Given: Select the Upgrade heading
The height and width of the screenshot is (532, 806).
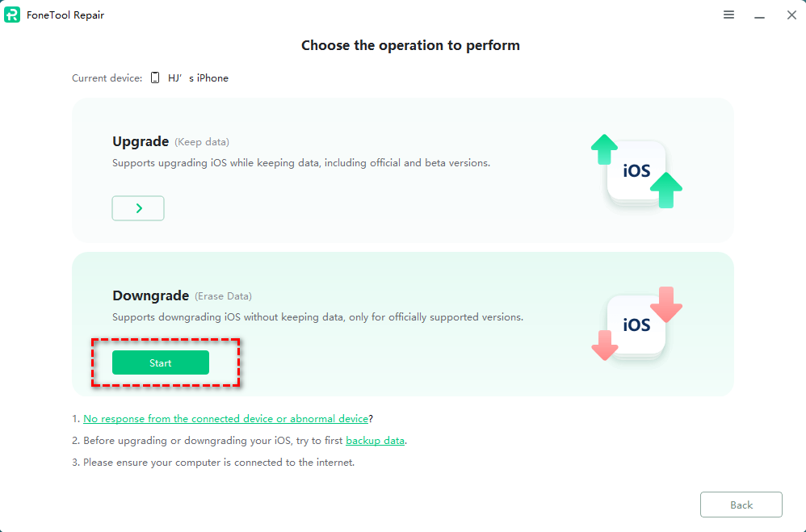Looking at the screenshot, I should pos(141,142).
